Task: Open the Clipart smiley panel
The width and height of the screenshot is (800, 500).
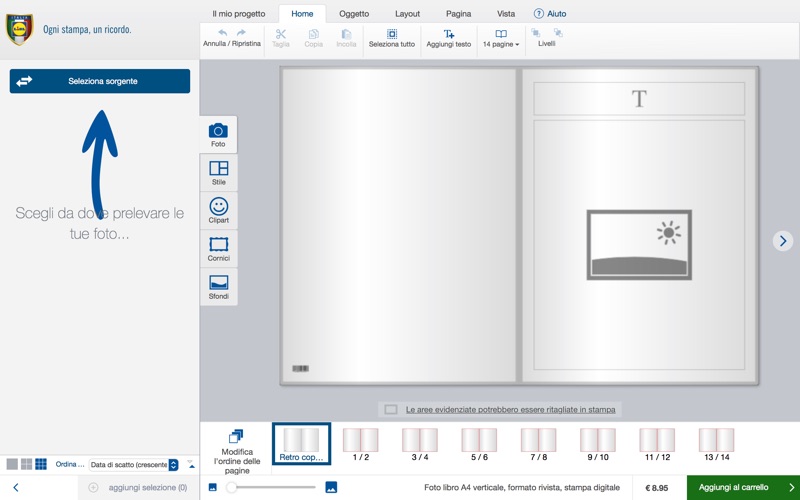Action: [x=218, y=211]
